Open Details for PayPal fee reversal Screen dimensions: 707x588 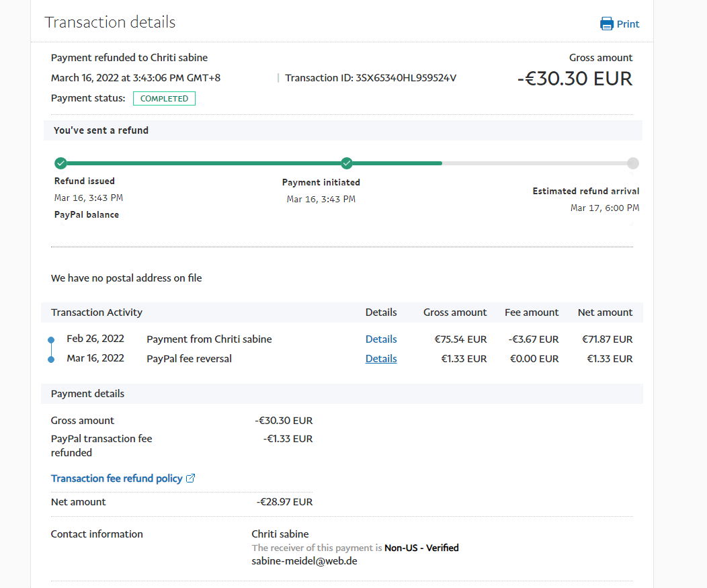point(381,359)
